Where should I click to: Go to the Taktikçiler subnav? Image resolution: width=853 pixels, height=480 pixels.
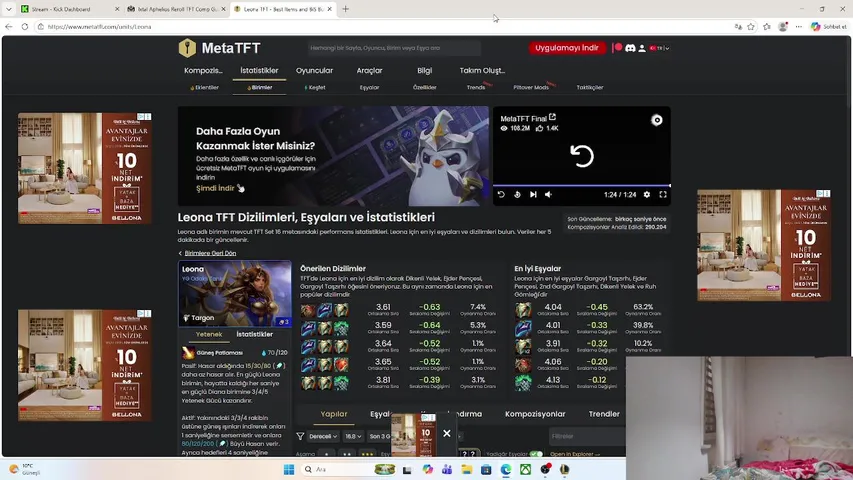pyautogui.click(x=590, y=87)
